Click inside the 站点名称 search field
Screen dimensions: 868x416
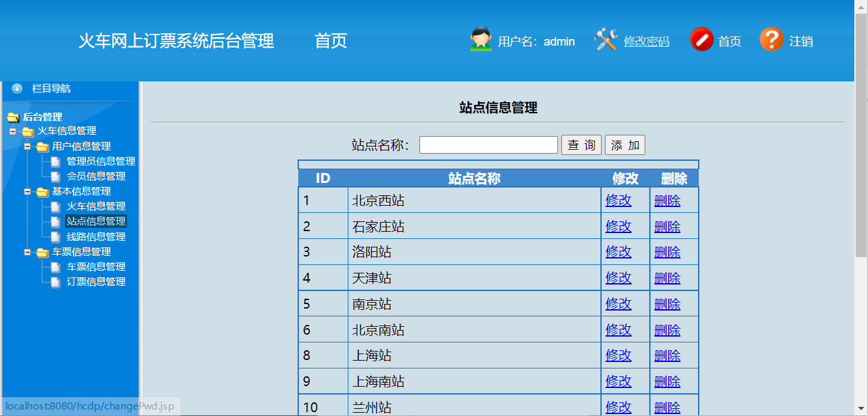click(488, 144)
